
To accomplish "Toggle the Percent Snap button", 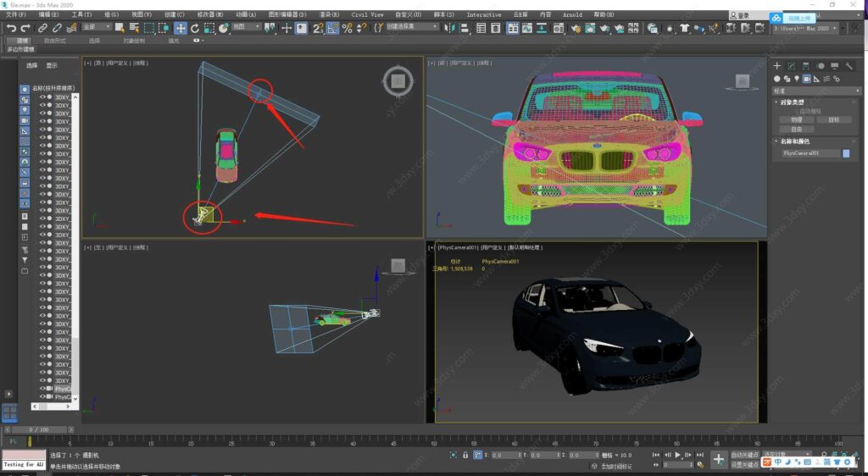I will click(x=347, y=28).
